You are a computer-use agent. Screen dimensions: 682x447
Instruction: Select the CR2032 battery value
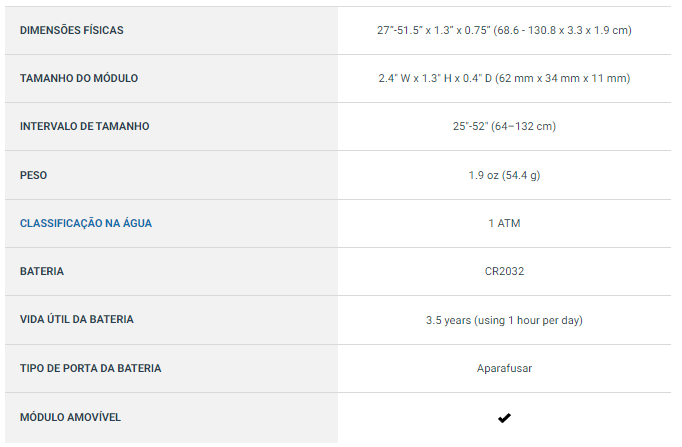coord(504,271)
